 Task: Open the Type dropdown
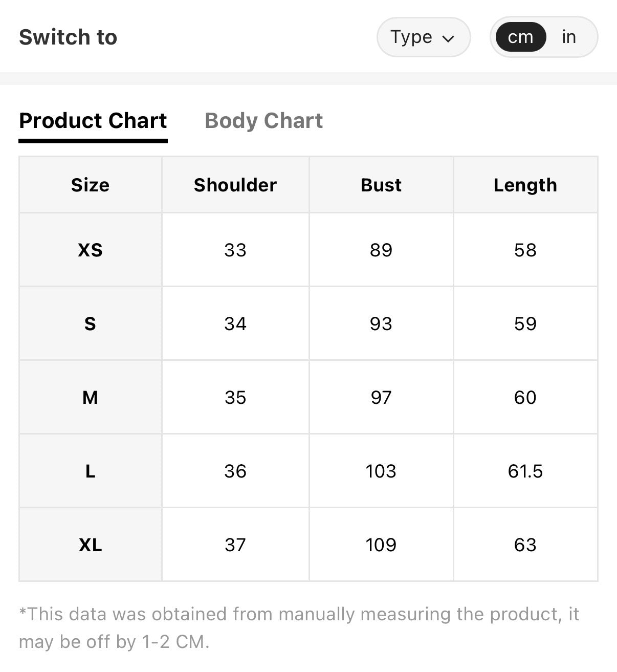click(424, 37)
